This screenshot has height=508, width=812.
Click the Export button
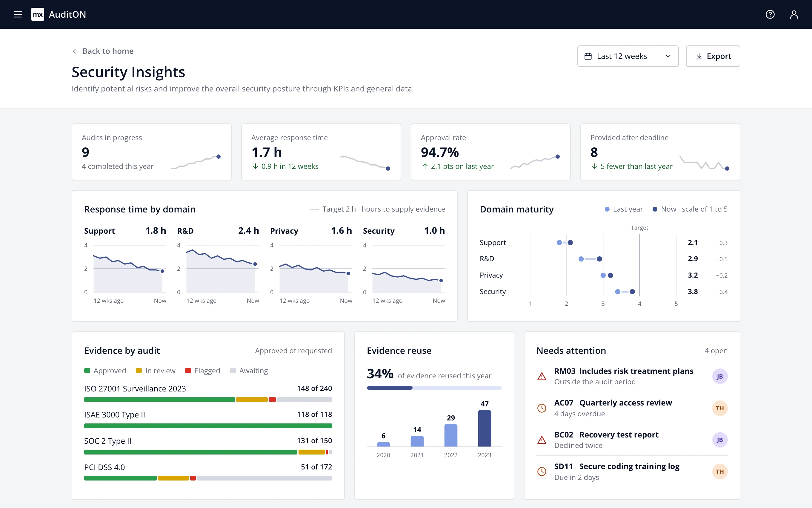(x=713, y=56)
